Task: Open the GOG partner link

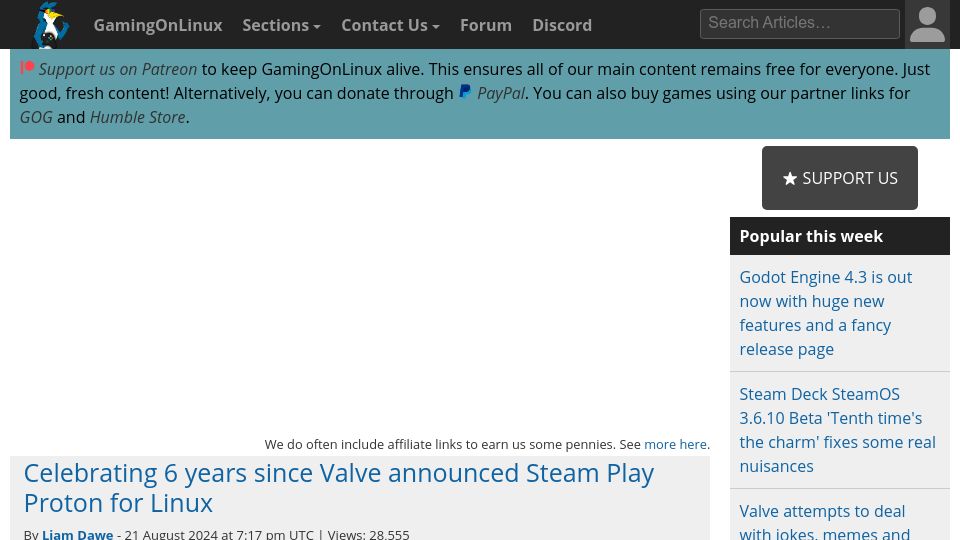Action: (x=36, y=117)
